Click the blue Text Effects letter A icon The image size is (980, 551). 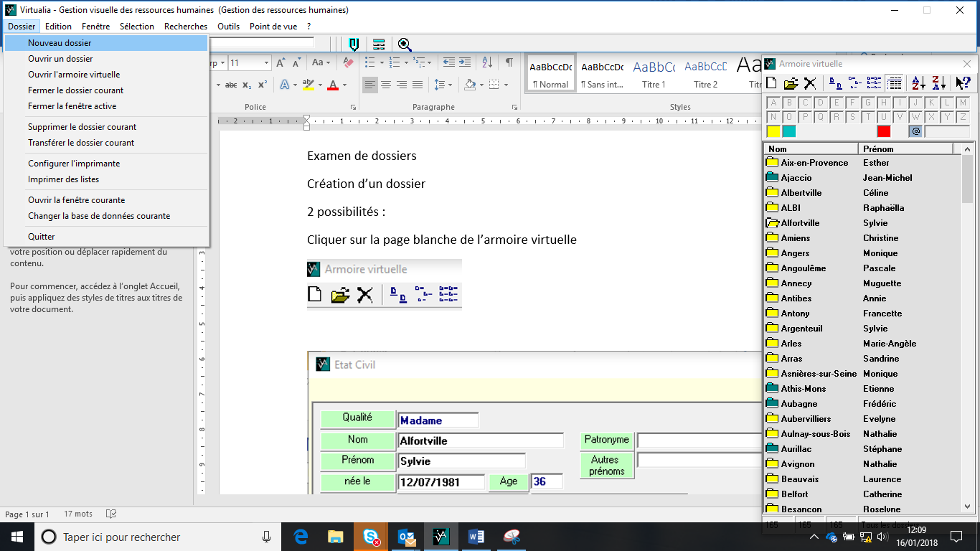click(x=284, y=85)
